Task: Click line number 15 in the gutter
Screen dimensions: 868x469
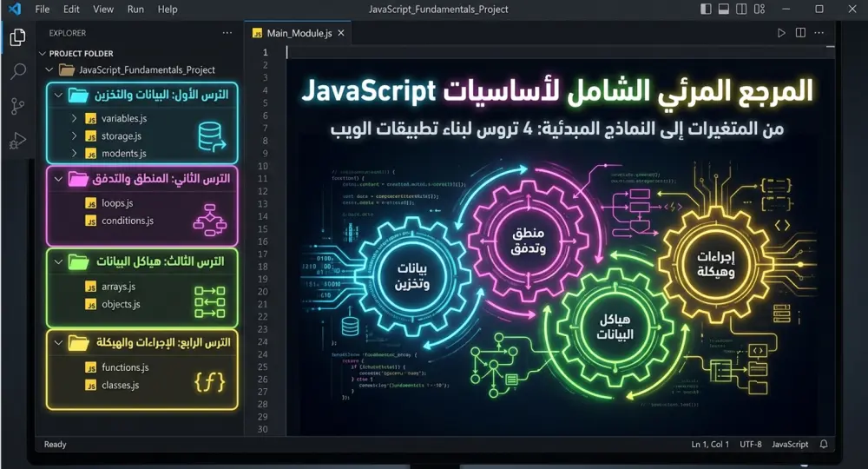Action: [x=262, y=228]
